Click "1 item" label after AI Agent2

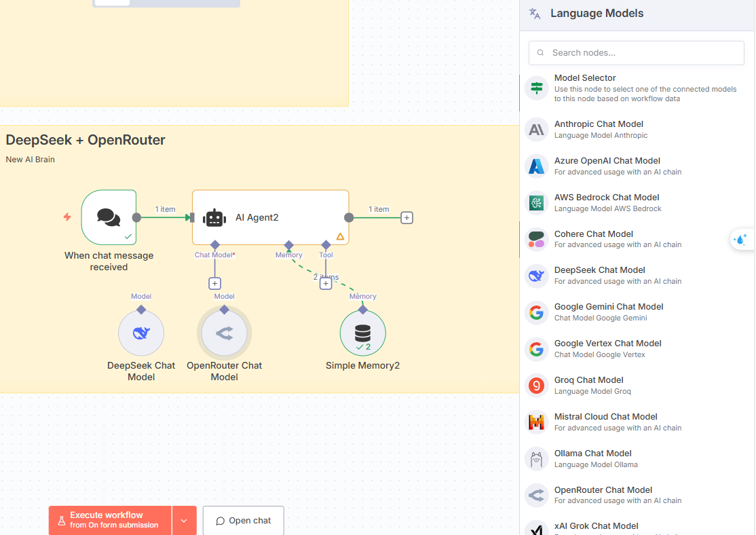[x=379, y=209]
